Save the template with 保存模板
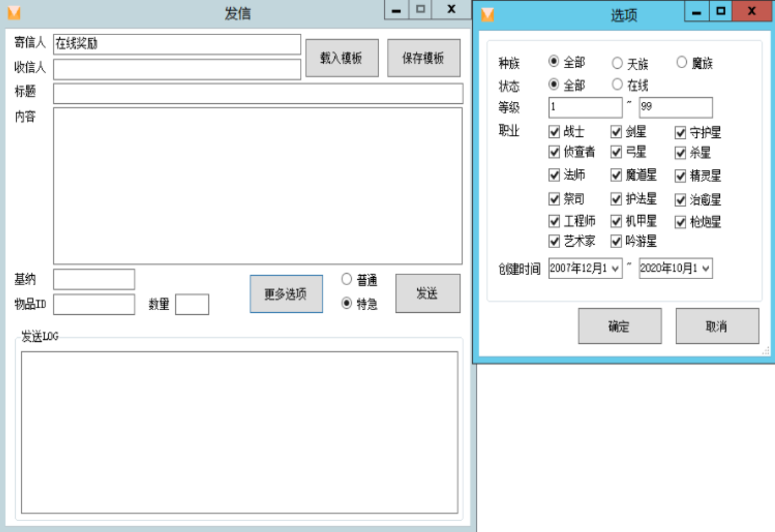Screen dimensions: 775x532 pos(423,58)
